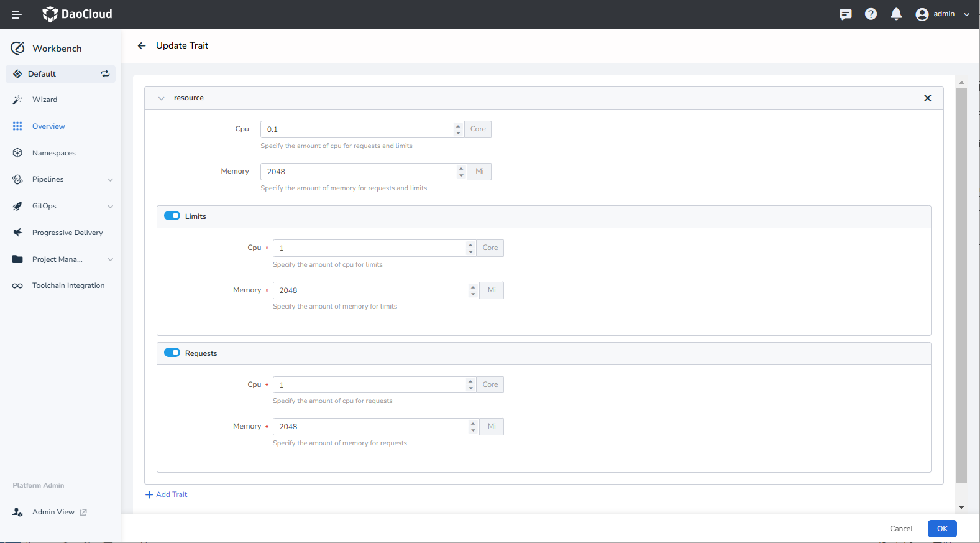Open the messages chat icon

click(x=845, y=14)
